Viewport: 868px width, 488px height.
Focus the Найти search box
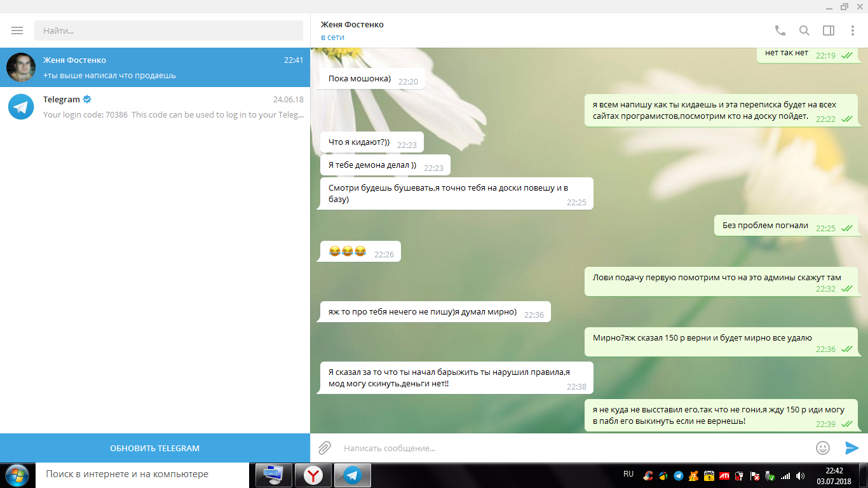coord(168,30)
